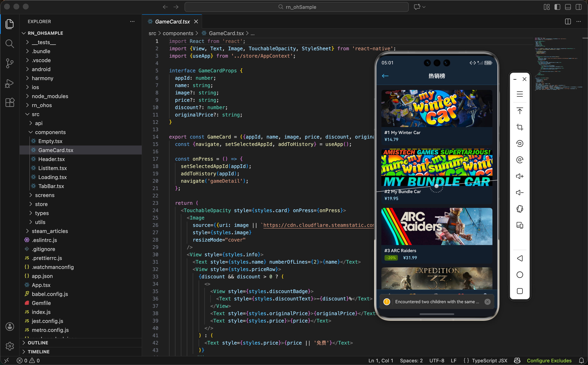Select the GameCard.tsx editor tab
The width and height of the screenshot is (588, 365).
coord(172,21)
